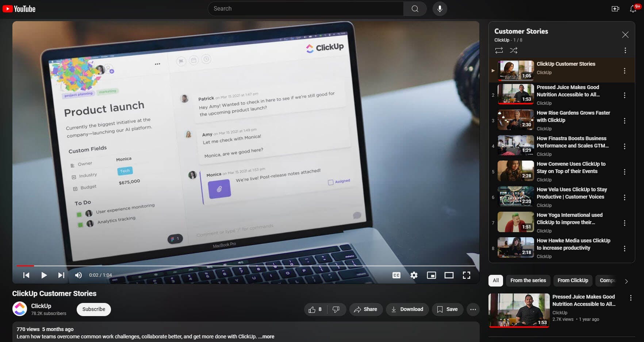The image size is (644, 342).
Task: Share the video
Action: click(365, 309)
